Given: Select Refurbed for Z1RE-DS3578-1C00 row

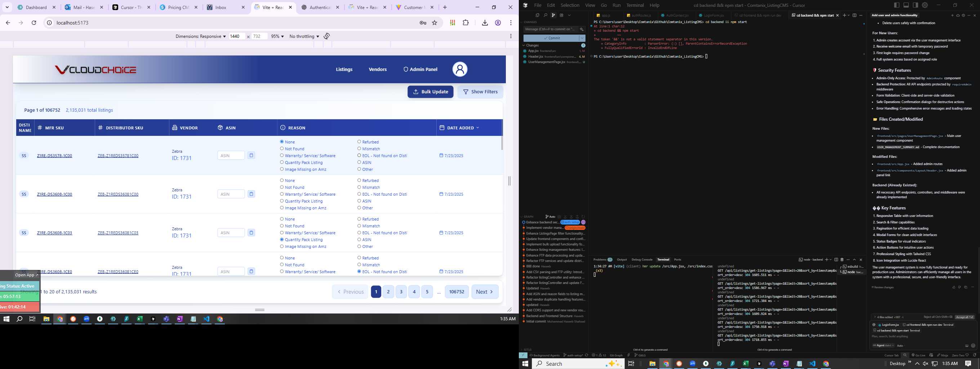Looking at the screenshot, I should click(359, 142).
